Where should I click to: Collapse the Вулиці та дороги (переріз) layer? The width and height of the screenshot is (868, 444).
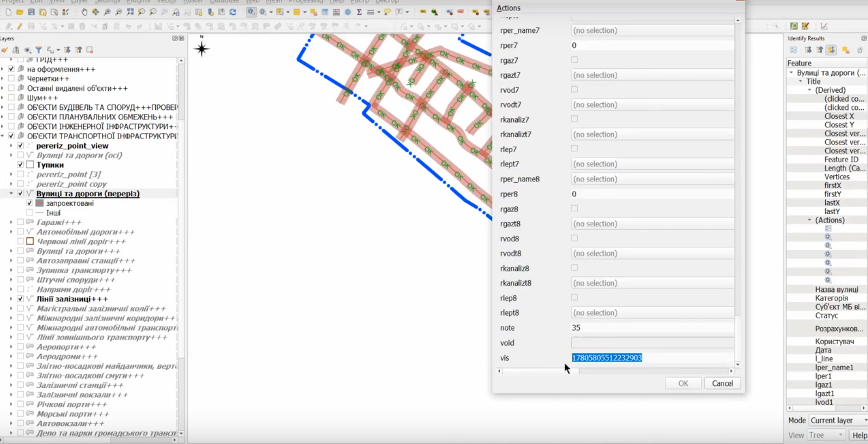click(11, 193)
